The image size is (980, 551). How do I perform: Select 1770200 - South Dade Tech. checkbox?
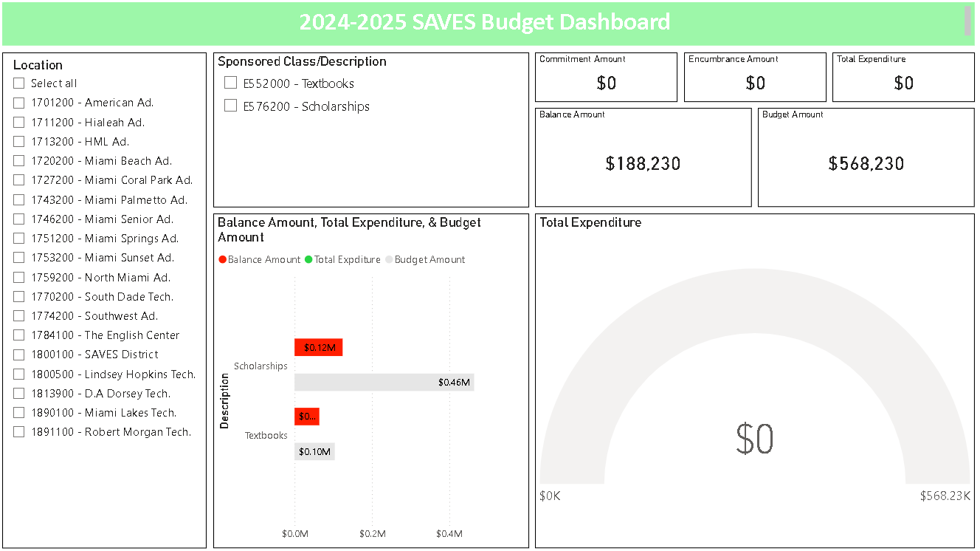click(x=19, y=297)
